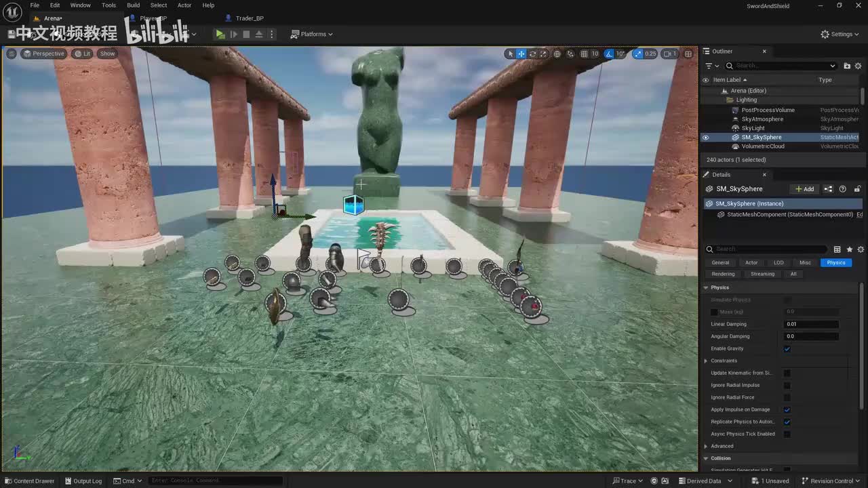Adjust camera speed button
Image resolution: width=868 pixels, height=488 pixels.
669,54
